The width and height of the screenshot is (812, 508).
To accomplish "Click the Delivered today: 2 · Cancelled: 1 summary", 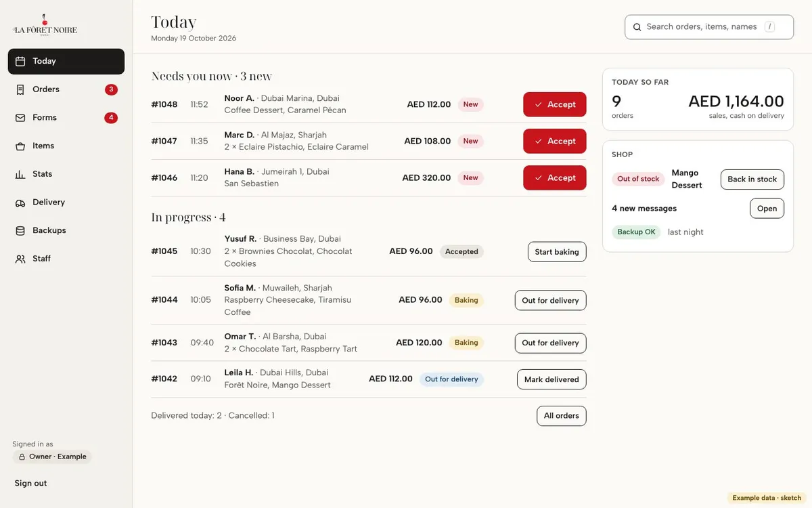I will coord(212,416).
